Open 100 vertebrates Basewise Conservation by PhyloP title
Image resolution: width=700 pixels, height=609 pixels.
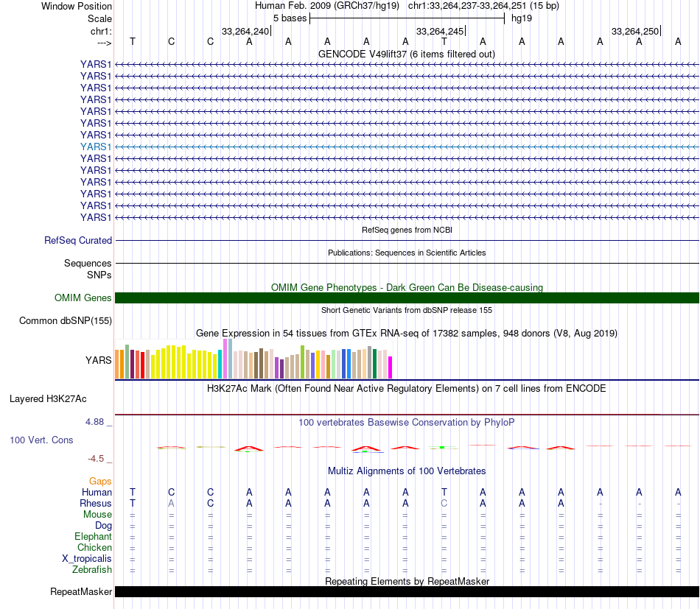point(406,422)
